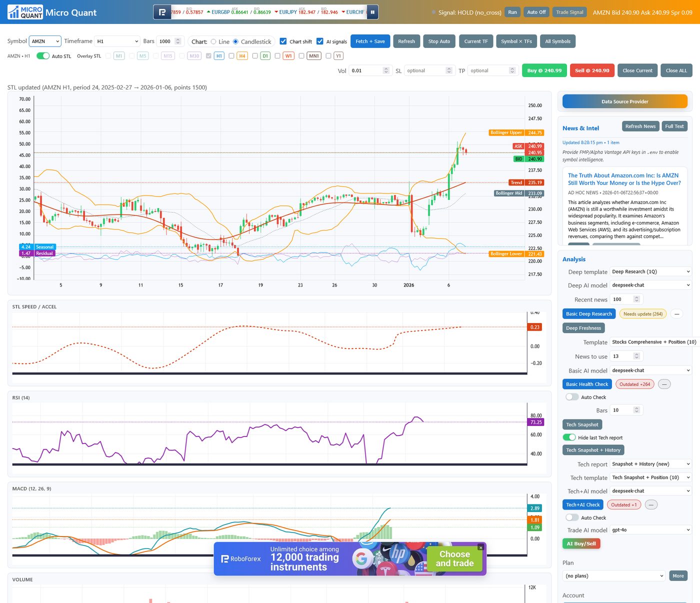Viewport: 700px width, 603px height.
Task: Click the Fetch + Save button
Action: [370, 41]
